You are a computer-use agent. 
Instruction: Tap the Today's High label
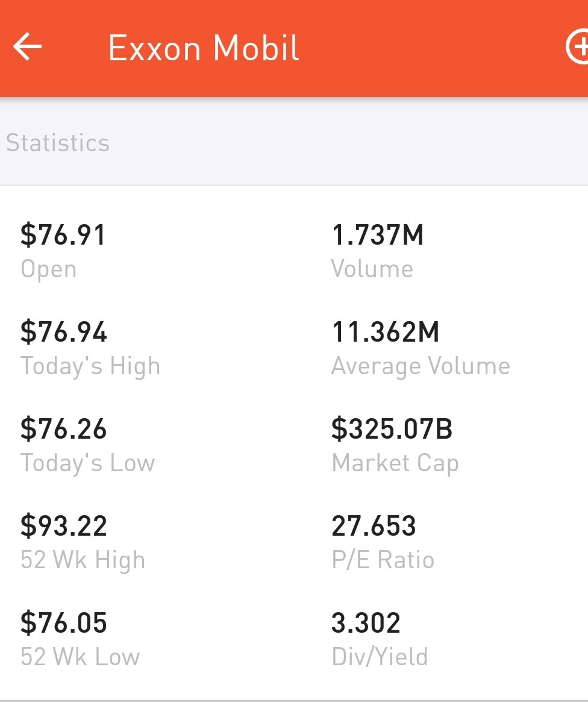coord(90,366)
